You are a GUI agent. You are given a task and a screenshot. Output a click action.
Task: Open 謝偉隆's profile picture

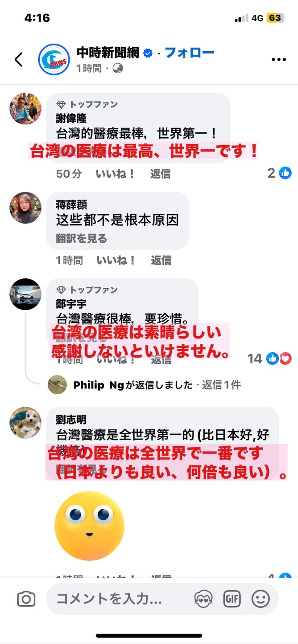coord(25,108)
